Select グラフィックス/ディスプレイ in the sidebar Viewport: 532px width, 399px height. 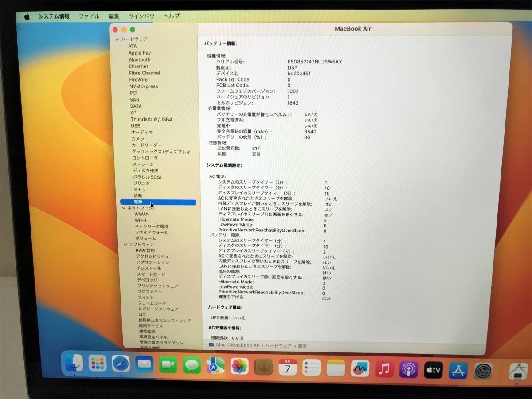pyautogui.click(x=161, y=152)
